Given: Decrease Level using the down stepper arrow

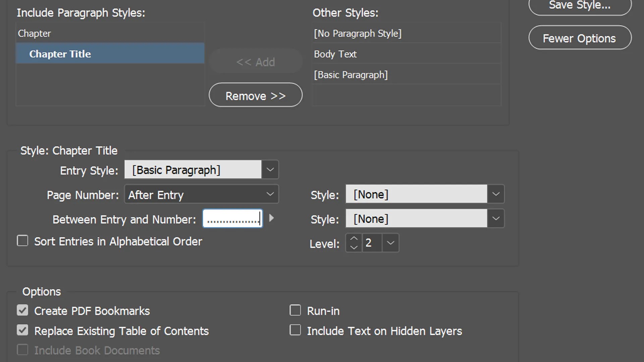Looking at the screenshot, I should click(x=353, y=247).
